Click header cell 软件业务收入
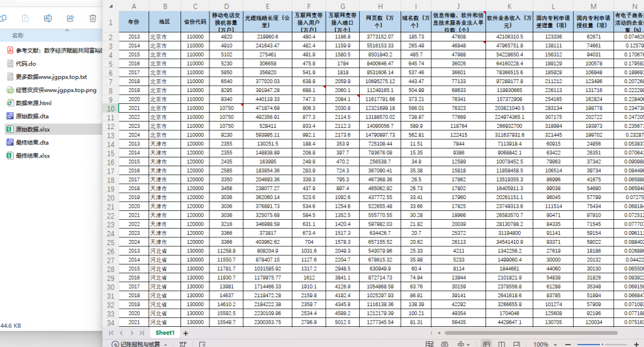Viewport: 644px width, 347px height. [x=509, y=22]
